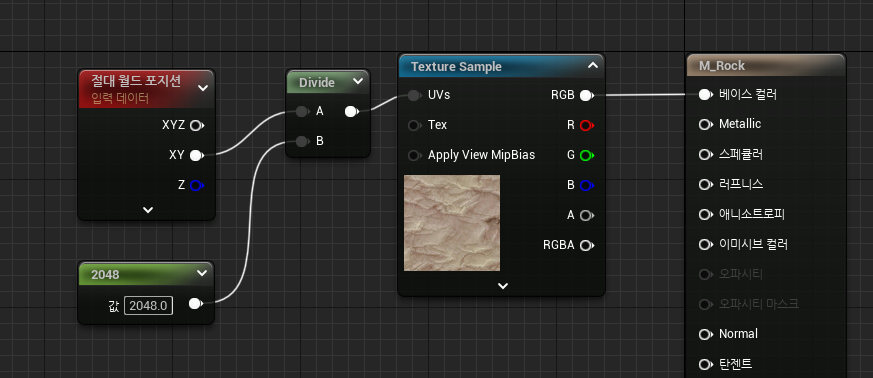Image resolution: width=873 pixels, height=378 pixels.
Task: Click the blue B output pin on Texture Sample
Action: click(x=586, y=185)
